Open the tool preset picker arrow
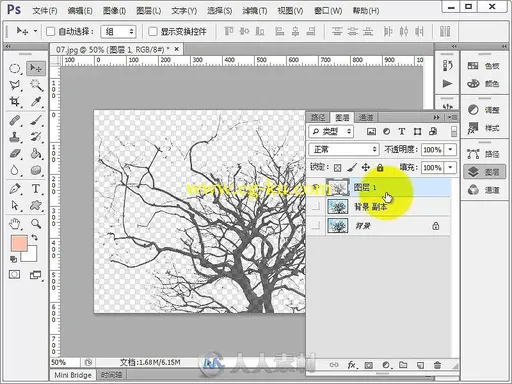This screenshot has width=512, height=384. click(x=35, y=31)
